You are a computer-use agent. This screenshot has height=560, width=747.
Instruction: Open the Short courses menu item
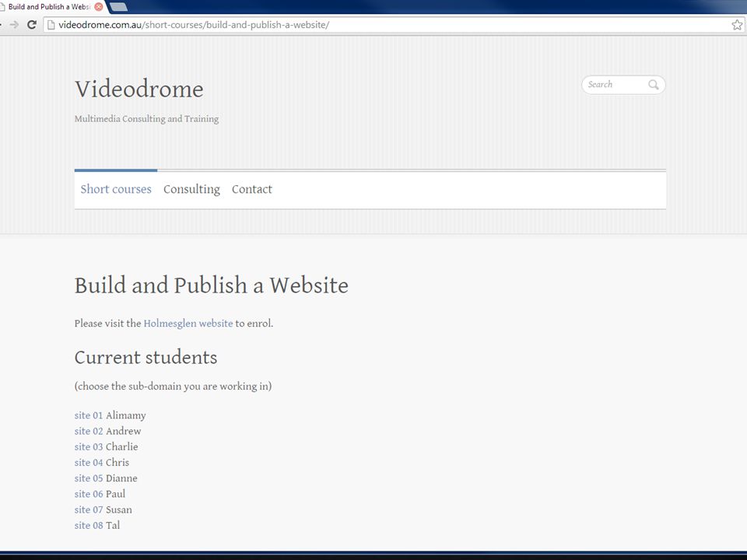[x=116, y=189]
